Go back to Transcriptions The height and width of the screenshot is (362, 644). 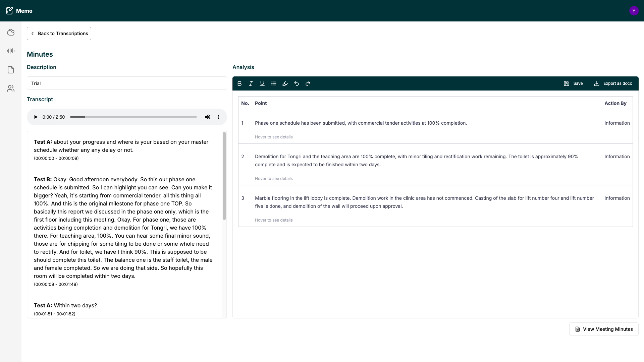pos(59,34)
